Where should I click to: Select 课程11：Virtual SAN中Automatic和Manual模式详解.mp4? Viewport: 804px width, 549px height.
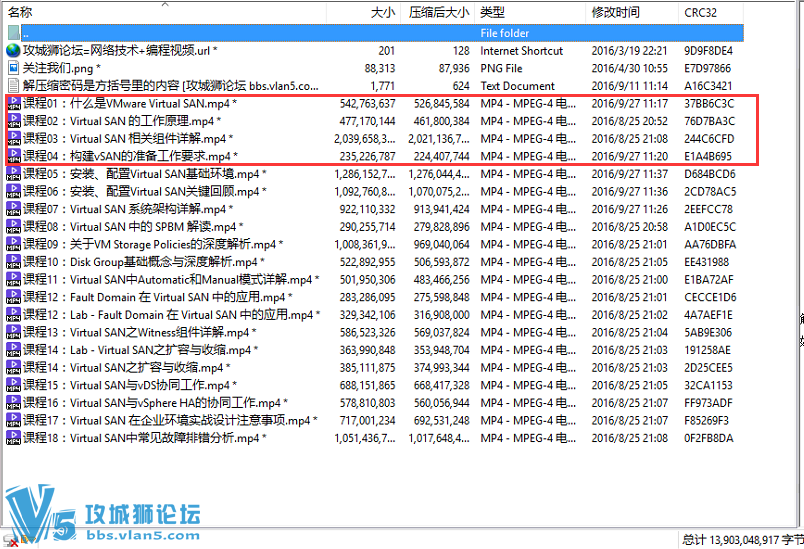[171, 279]
